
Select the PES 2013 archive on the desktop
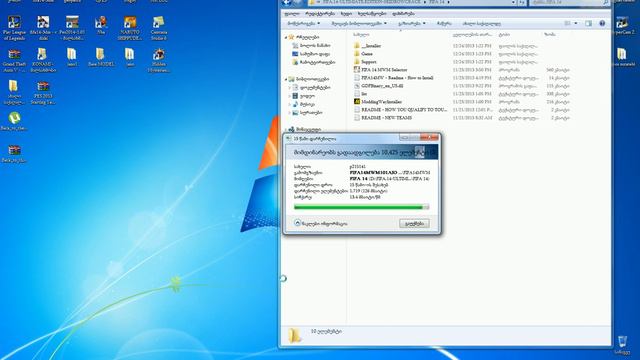(42, 92)
